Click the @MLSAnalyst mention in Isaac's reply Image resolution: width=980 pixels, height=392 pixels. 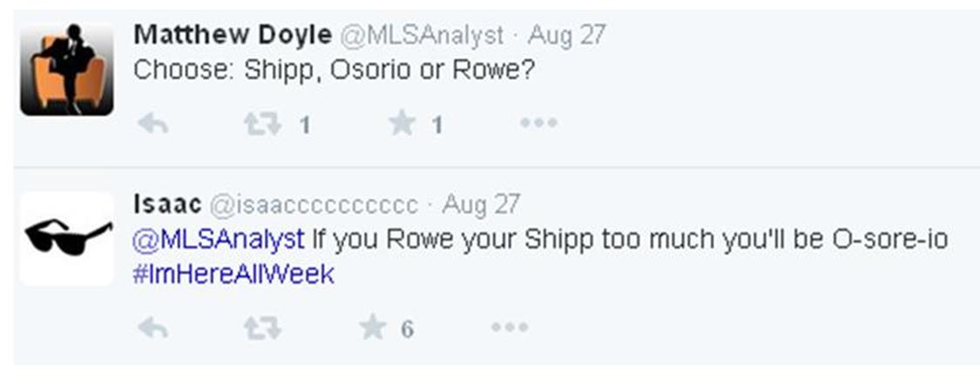tap(219, 240)
